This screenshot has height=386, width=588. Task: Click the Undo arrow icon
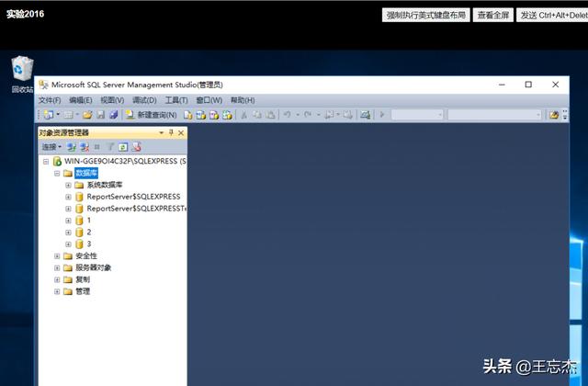(288, 114)
